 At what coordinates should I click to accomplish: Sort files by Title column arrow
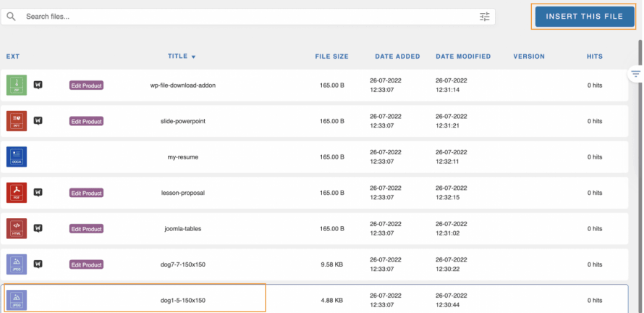pyautogui.click(x=193, y=57)
